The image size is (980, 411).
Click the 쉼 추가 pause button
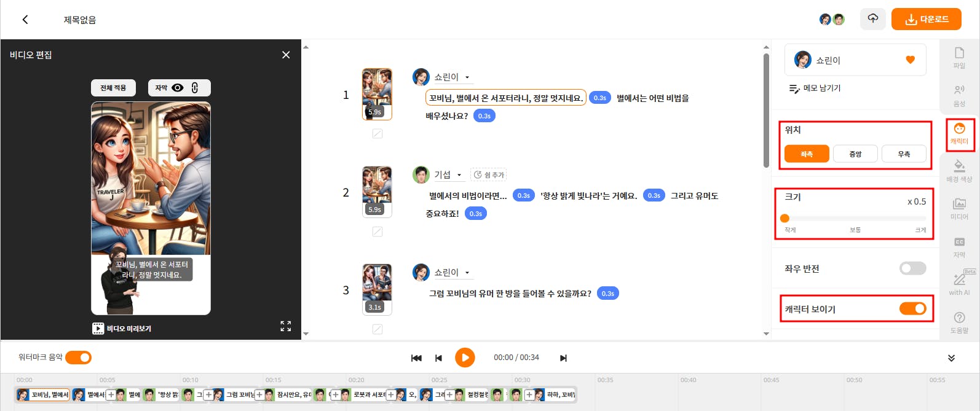point(489,174)
